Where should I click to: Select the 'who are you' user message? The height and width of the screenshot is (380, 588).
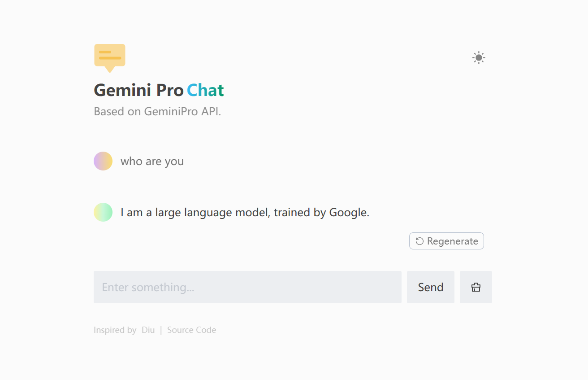(152, 161)
